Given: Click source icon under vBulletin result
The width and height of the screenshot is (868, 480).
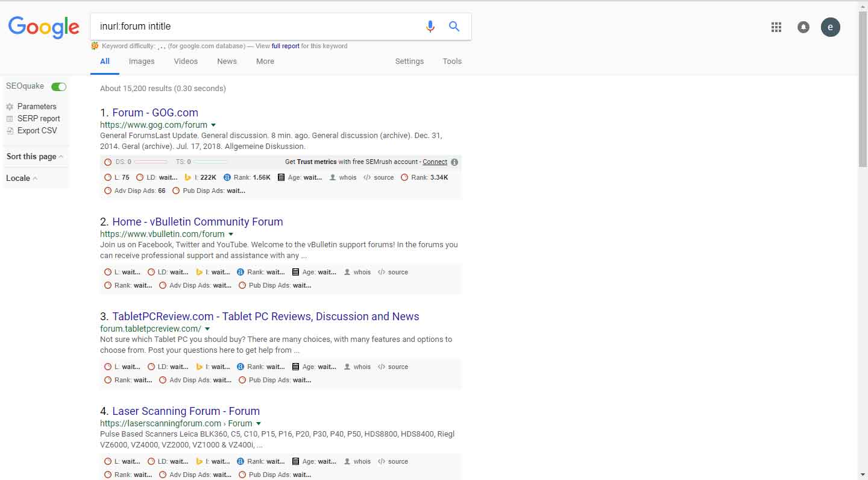Looking at the screenshot, I should [382, 273].
